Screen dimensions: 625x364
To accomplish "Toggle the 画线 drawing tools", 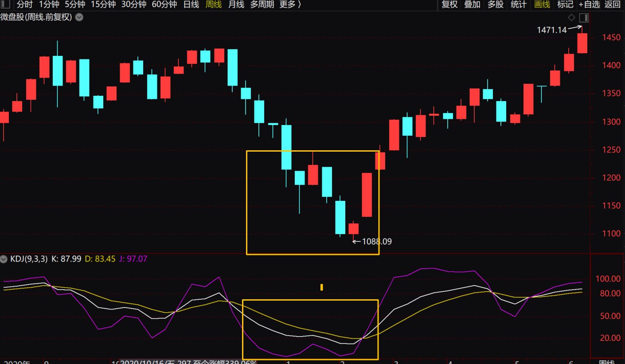I will coord(542,4).
